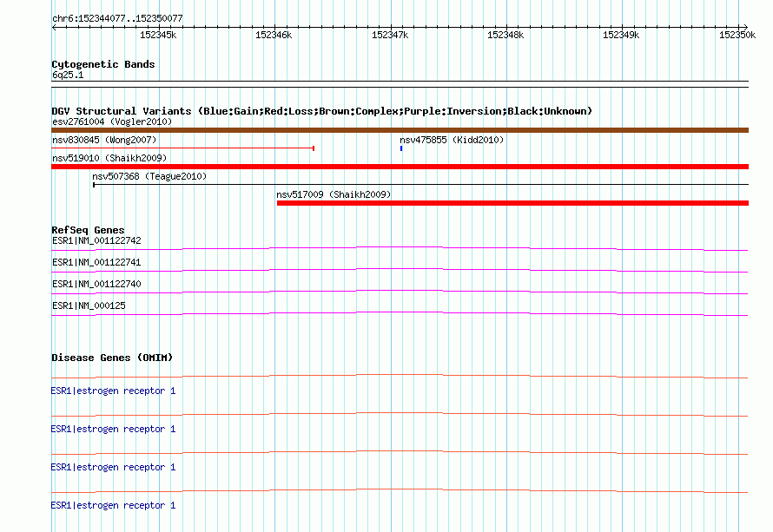Image resolution: width=773 pixels, height=532 pixels.
Task: Open the ESR1|NM_000125 RefSeq transcript
Action: pyautogui.click(x=89, y=305)
